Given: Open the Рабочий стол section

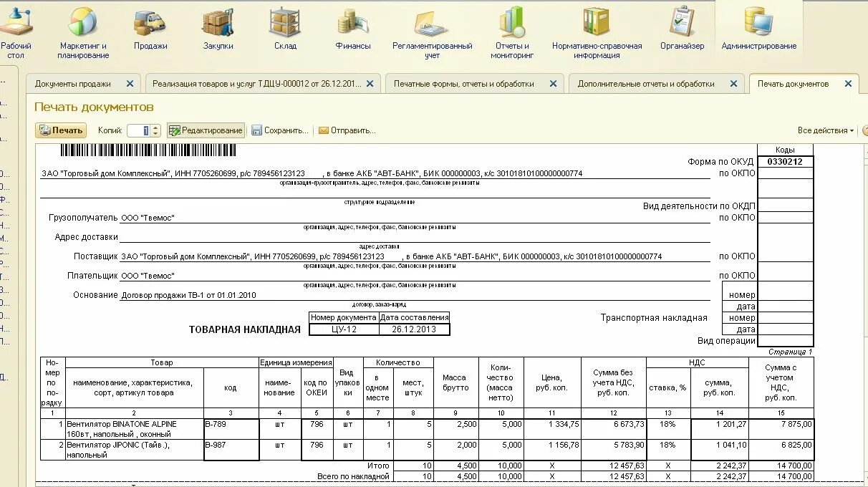Looking at the screenshot, I should tap(16, 33).
